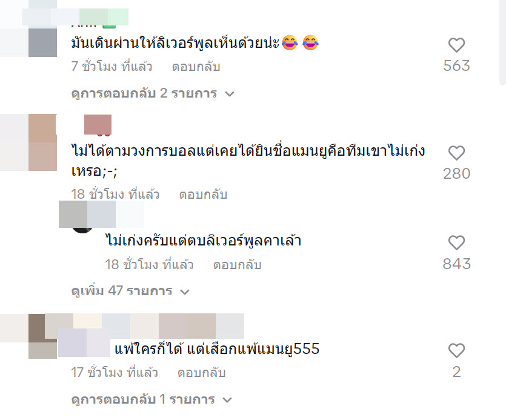Reply to the 280-like comment via ตอบกลับ
This screenshot has height=420, width=506.
tap(203, 195)
